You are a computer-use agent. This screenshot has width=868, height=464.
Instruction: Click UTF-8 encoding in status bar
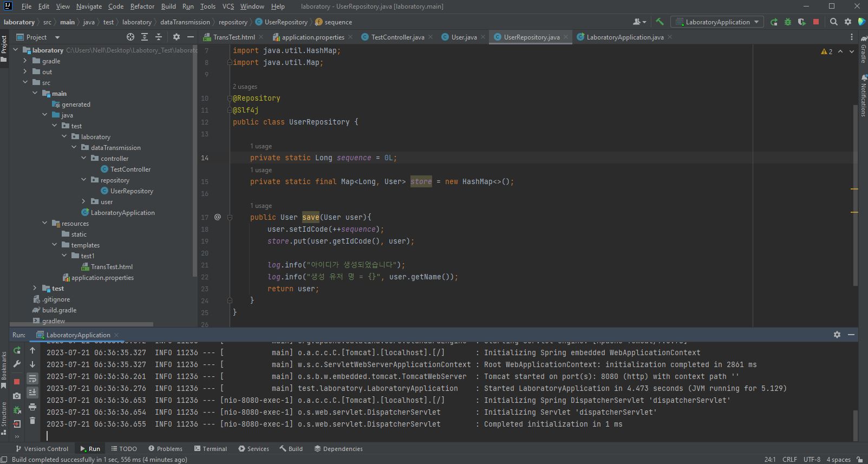pos(812,459)
